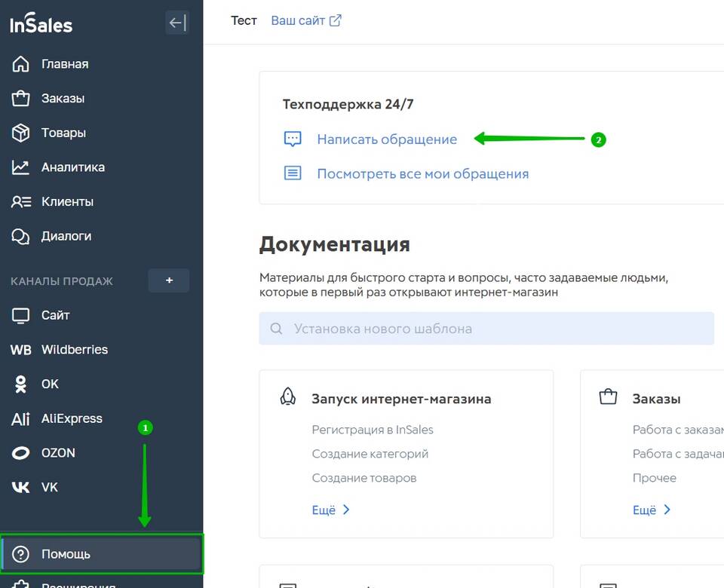Open Прочее link in Заказы card

point(655,478)
